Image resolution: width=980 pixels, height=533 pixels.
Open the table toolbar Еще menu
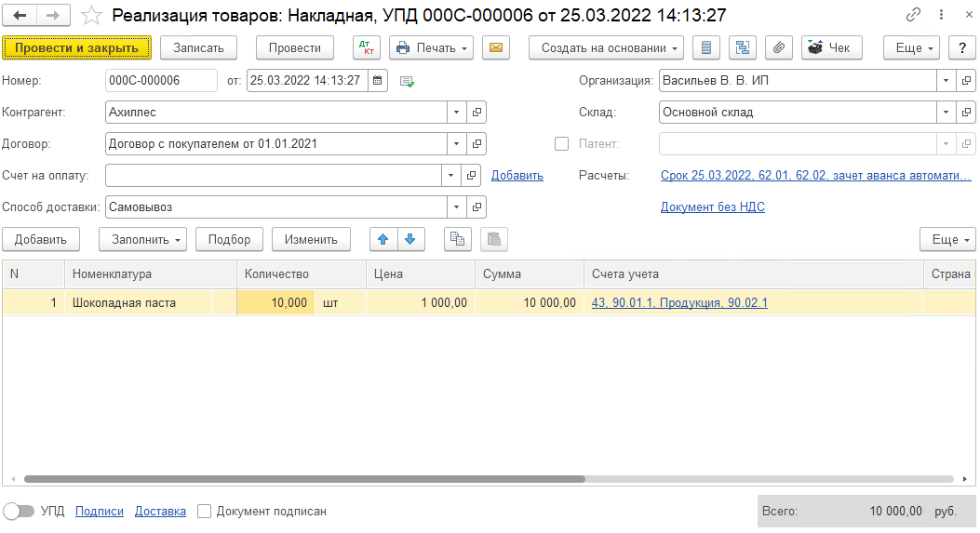coord(947,239)
